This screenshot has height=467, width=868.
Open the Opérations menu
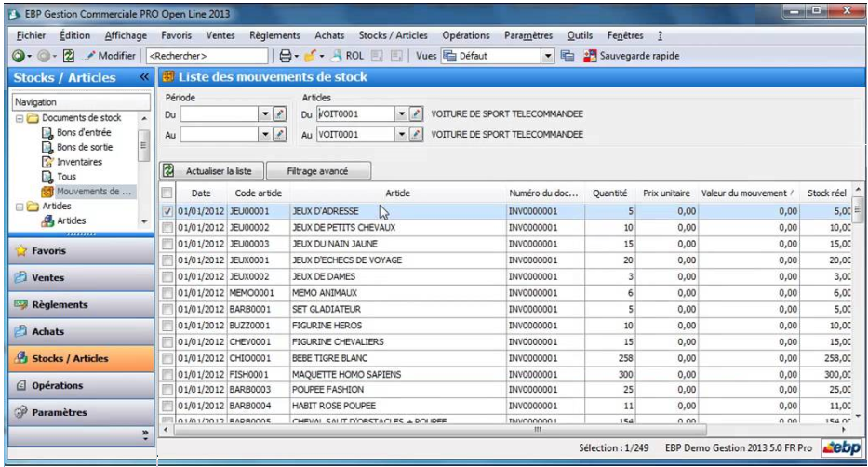[465, 35]
